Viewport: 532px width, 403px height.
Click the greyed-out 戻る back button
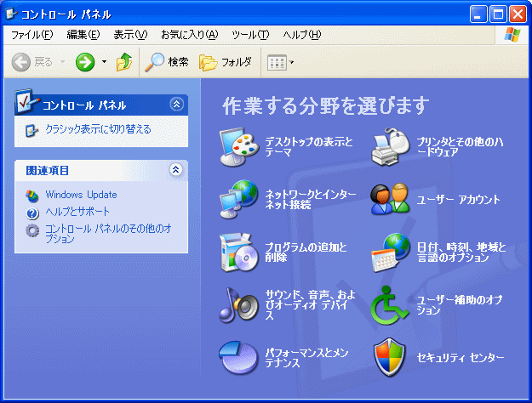tap(32, 62)
